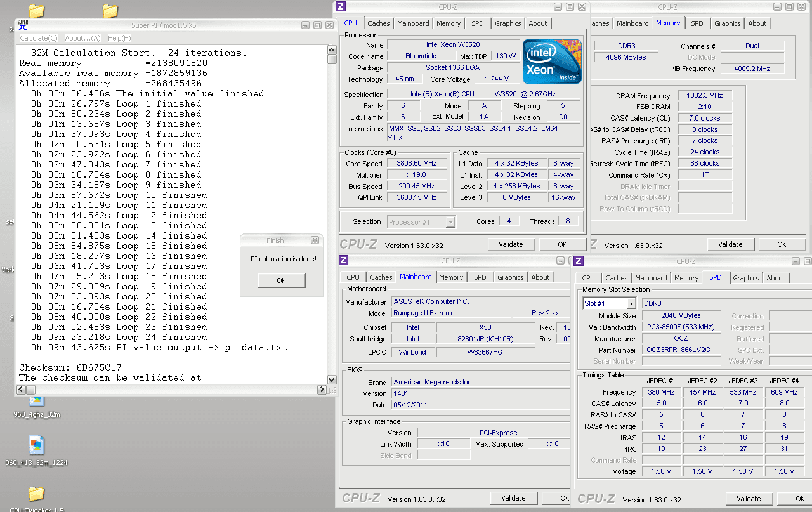Switch to Memory tab in motherboard CPU-Z window
812x512 pixels.
click(451, 277)
